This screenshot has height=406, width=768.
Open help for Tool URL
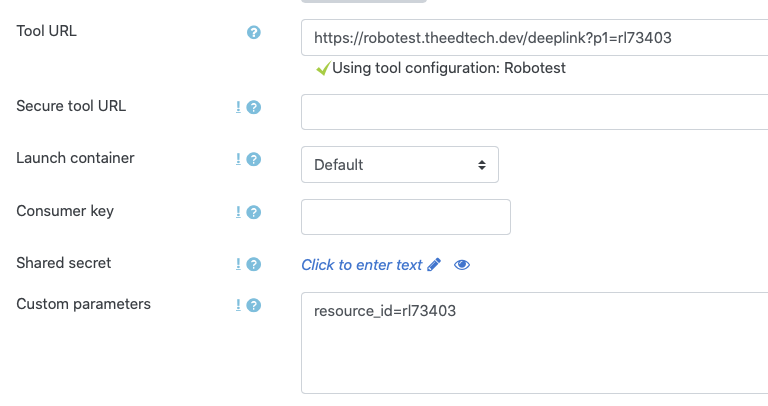pos(253,32)
